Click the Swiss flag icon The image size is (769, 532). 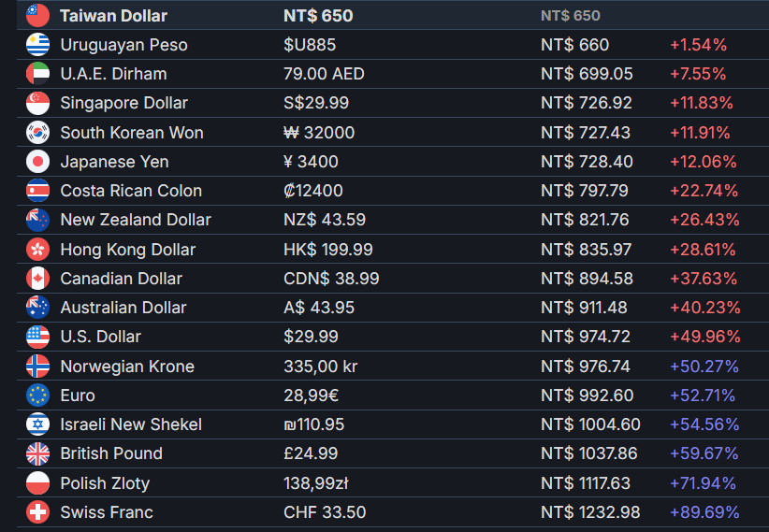click(x=37, y=511)
